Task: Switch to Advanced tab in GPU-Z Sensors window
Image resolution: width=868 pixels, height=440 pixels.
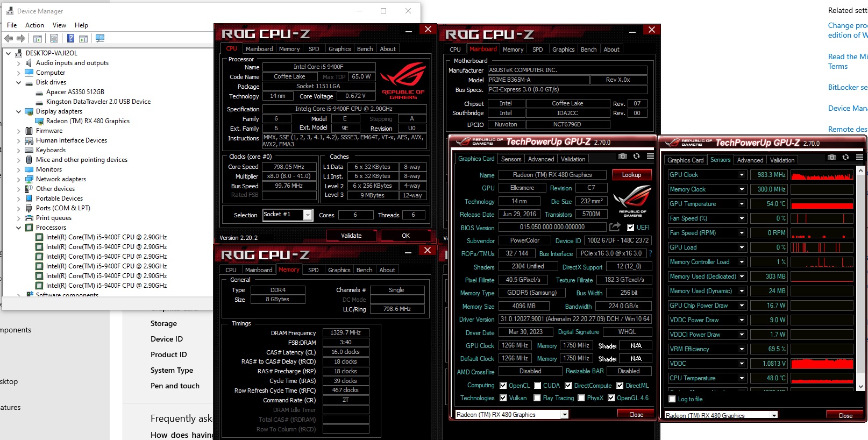Action: click(750, 160)
